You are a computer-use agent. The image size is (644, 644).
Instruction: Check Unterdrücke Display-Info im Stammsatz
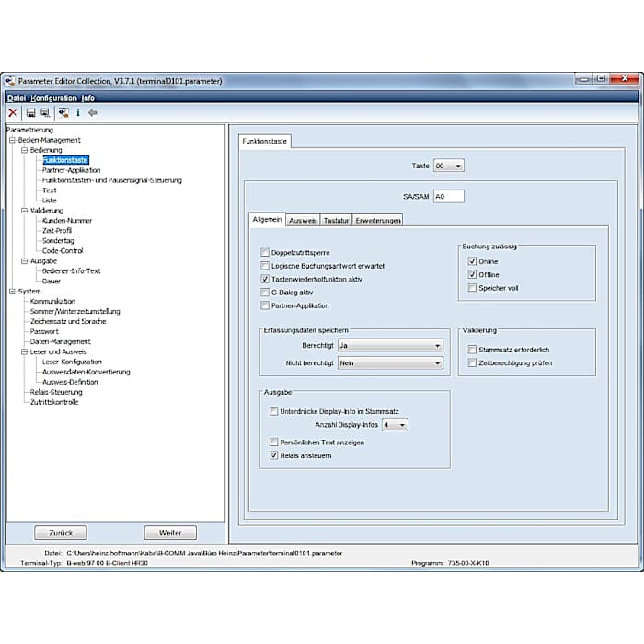click(273, 411)
